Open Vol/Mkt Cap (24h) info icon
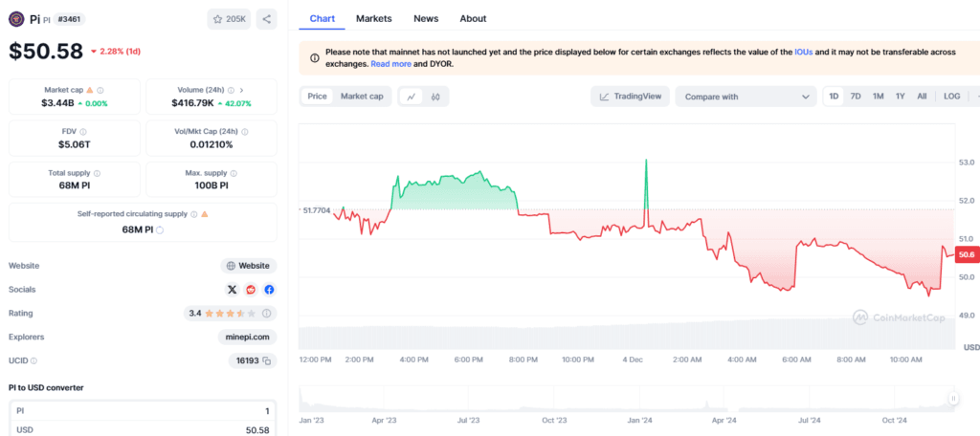 pyautogui.click(x=244, y=132)
